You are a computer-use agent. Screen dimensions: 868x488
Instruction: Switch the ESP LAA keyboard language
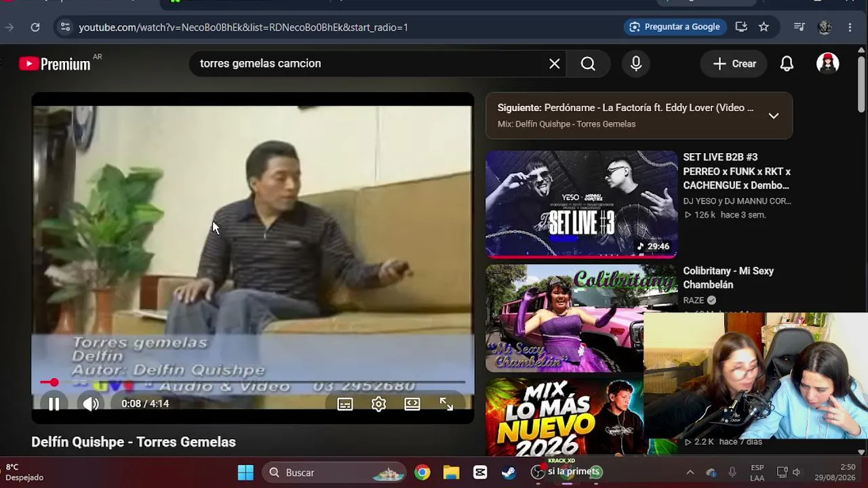click(757, 472)
